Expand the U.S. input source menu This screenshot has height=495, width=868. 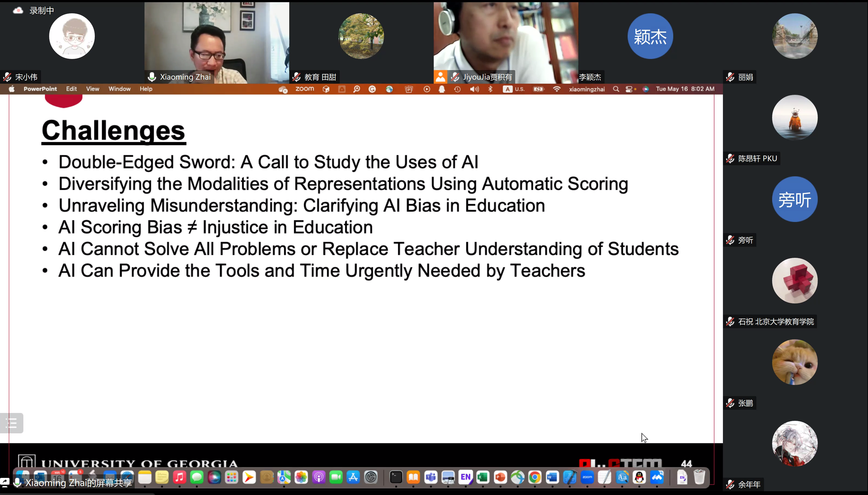[514, 89]
